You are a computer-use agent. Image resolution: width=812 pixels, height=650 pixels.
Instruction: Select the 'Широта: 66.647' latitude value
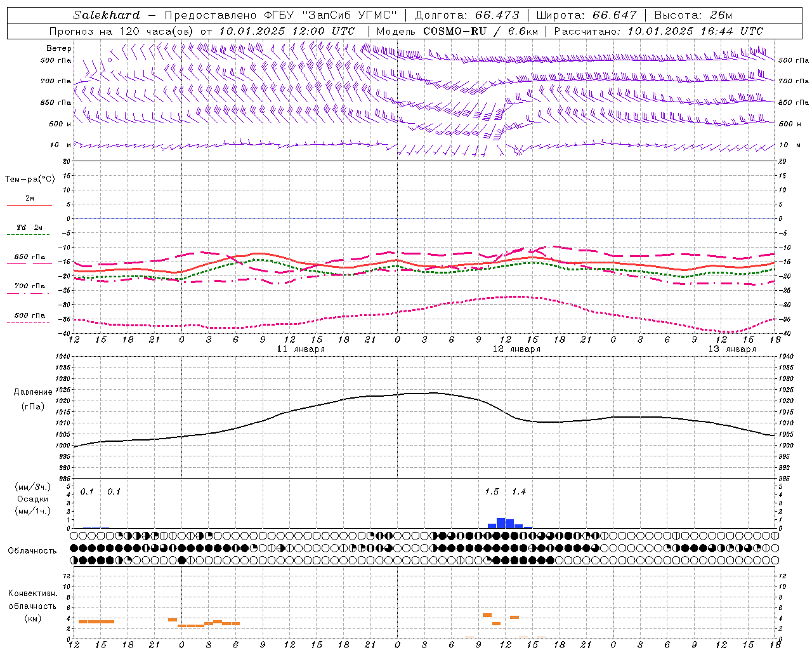(586, 15)
